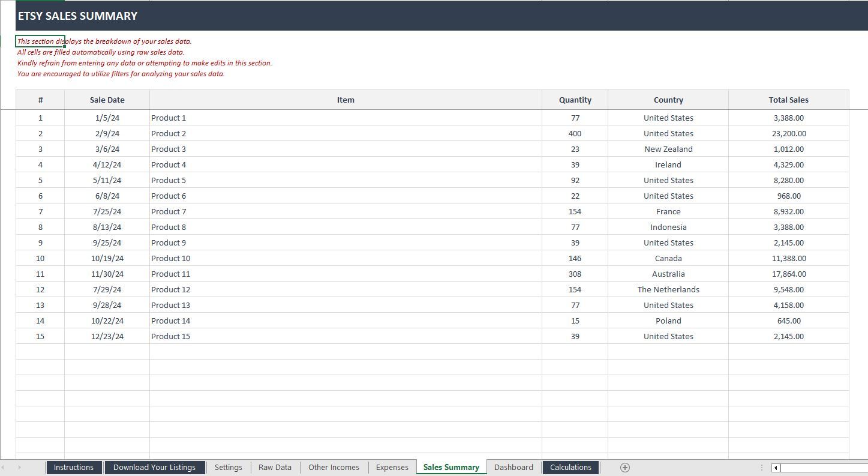This screenshot has height=476, width=868.
Task: Select country cell Poland
Action: pyautogui.click(x=668, y=321)
